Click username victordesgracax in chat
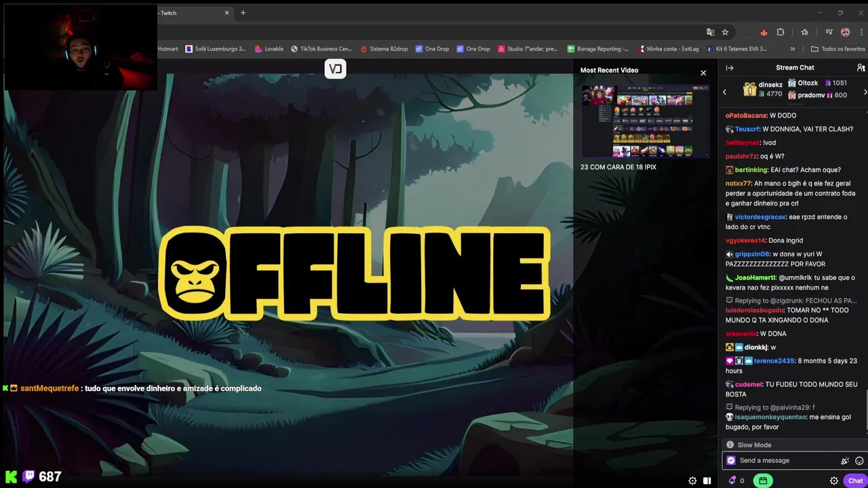The height and width of the screenshot is (488, 868). click(760, 217)
